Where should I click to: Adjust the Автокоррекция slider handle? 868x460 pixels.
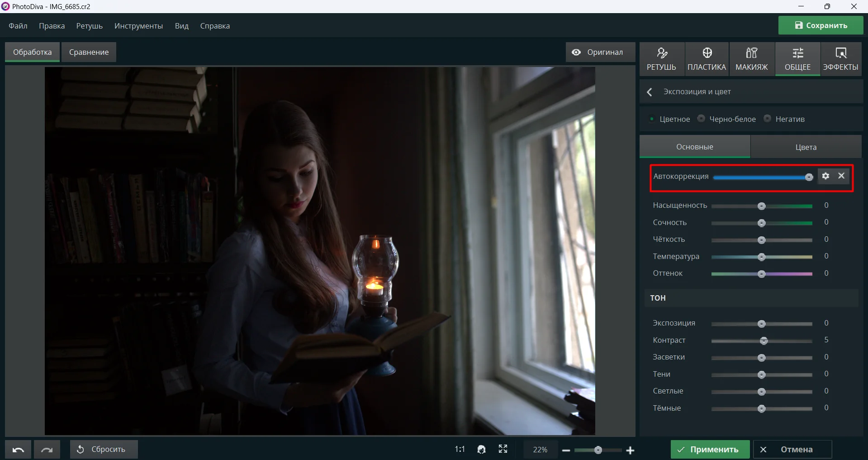click(809, 177)
